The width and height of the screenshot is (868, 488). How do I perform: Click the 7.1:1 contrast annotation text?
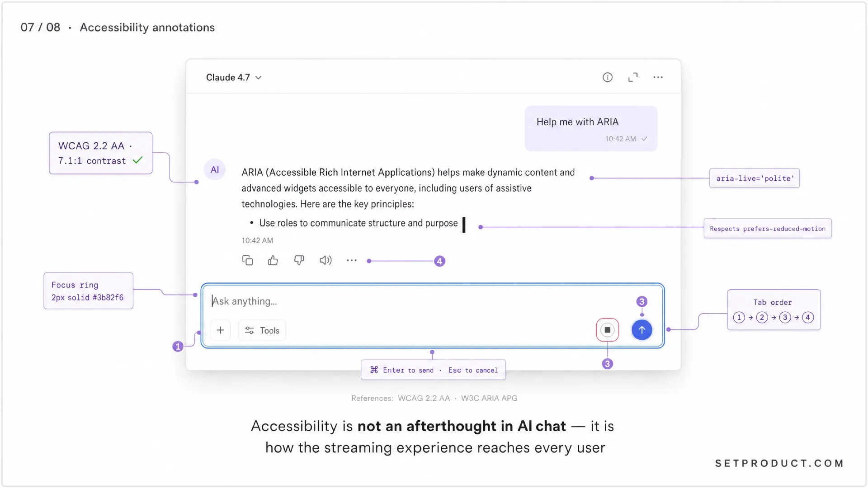coord(92,161)
